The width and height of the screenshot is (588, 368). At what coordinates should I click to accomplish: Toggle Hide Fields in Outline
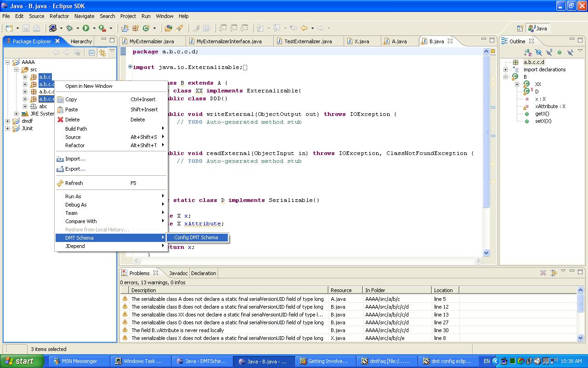click(x=538, y=52)
